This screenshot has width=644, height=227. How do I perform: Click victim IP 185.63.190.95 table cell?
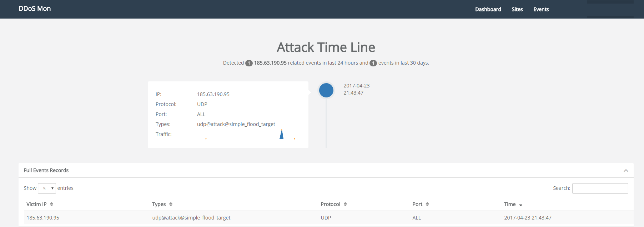tap(43, 218)
